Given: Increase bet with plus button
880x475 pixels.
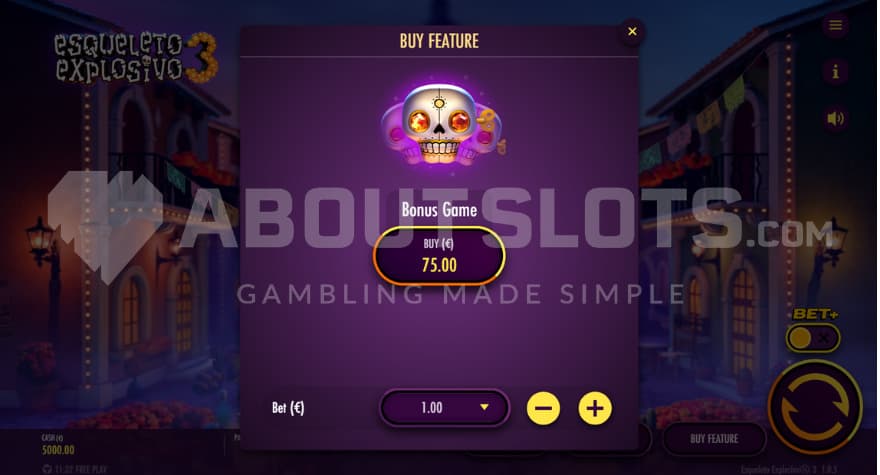Looking at the screenshot, I should [595, 408].
